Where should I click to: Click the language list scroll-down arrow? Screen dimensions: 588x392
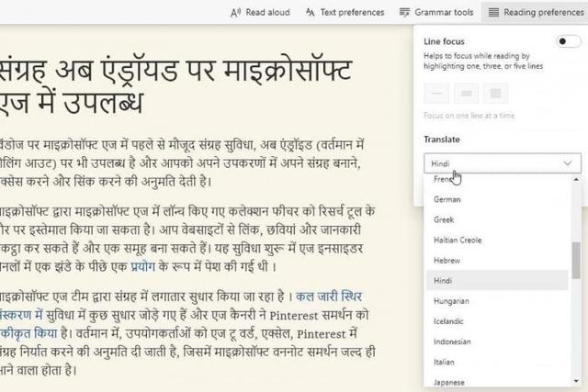(576, 382)
